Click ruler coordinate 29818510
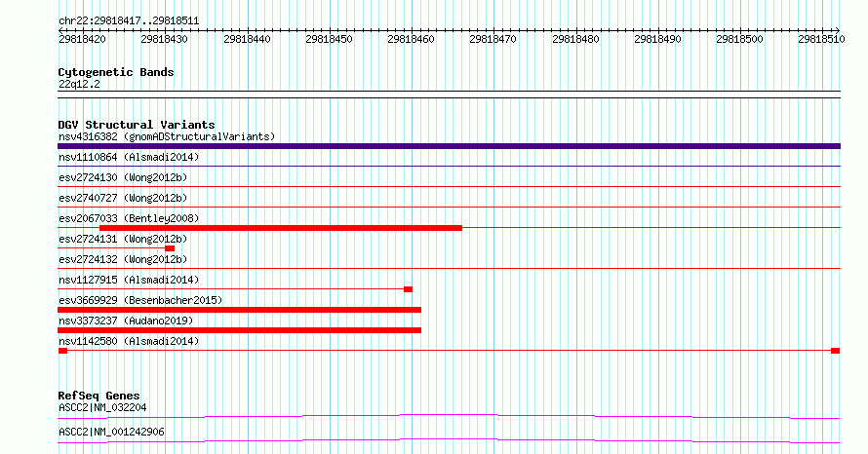Viewport: 868px width, 454px height. click(821, 39)
